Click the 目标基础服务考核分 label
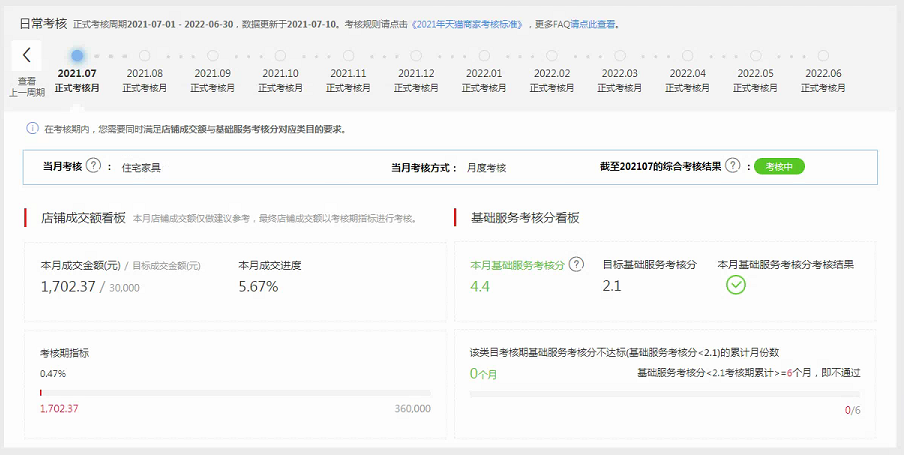The width and height of the screenshot is (904, 455). tap(650, 265)
